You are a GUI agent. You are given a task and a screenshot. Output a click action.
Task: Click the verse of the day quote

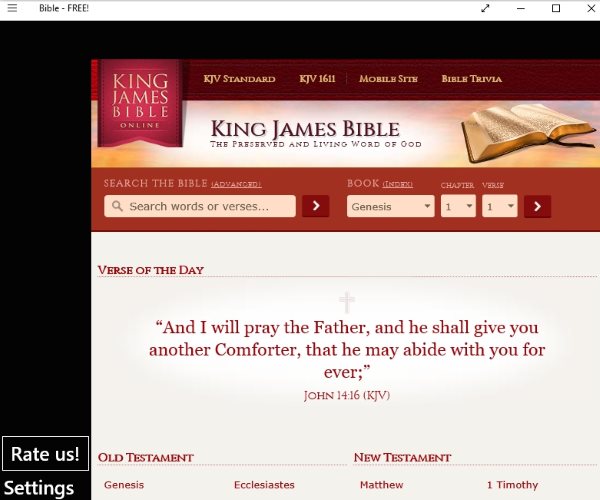pos(347,349)
